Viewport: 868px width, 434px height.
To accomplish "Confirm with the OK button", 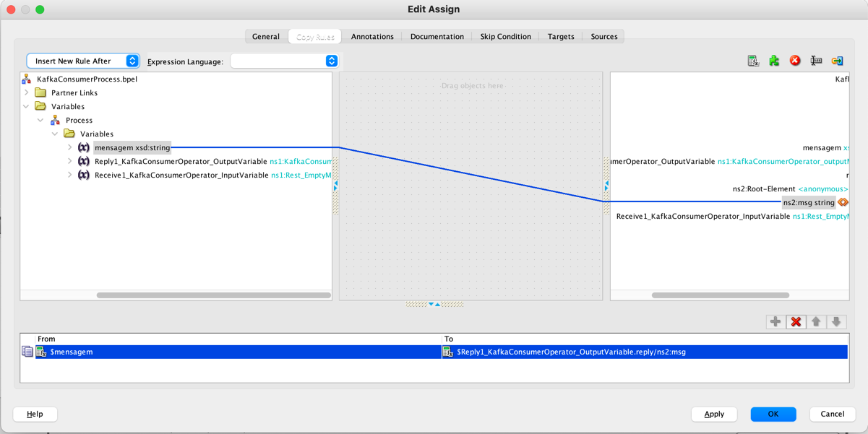I will (x=773, y=414).
